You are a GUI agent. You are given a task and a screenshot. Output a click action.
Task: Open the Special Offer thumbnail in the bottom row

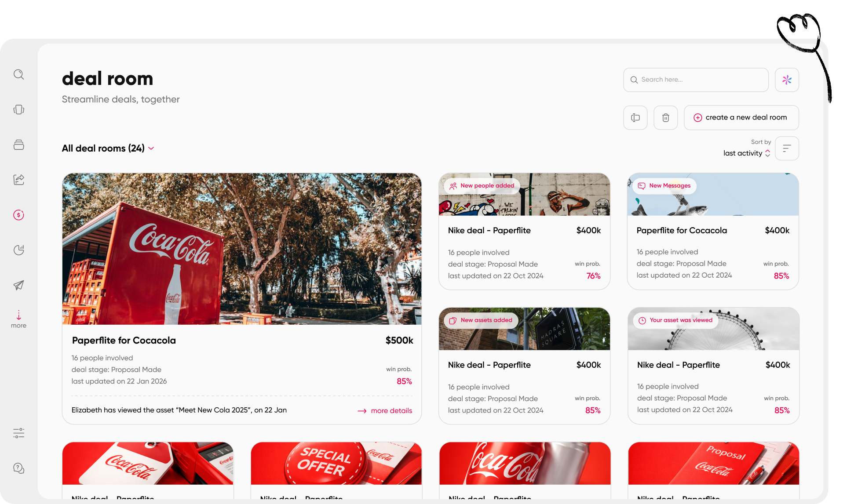(336, 463)
